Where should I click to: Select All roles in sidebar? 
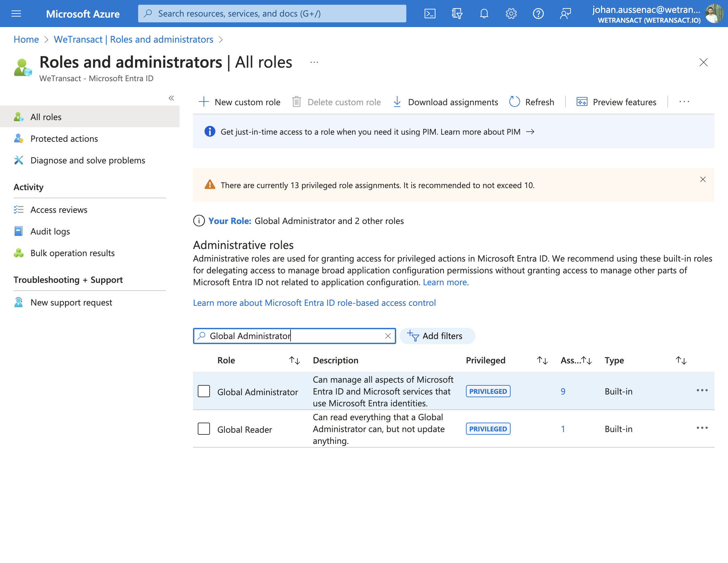tap(90, 117)
